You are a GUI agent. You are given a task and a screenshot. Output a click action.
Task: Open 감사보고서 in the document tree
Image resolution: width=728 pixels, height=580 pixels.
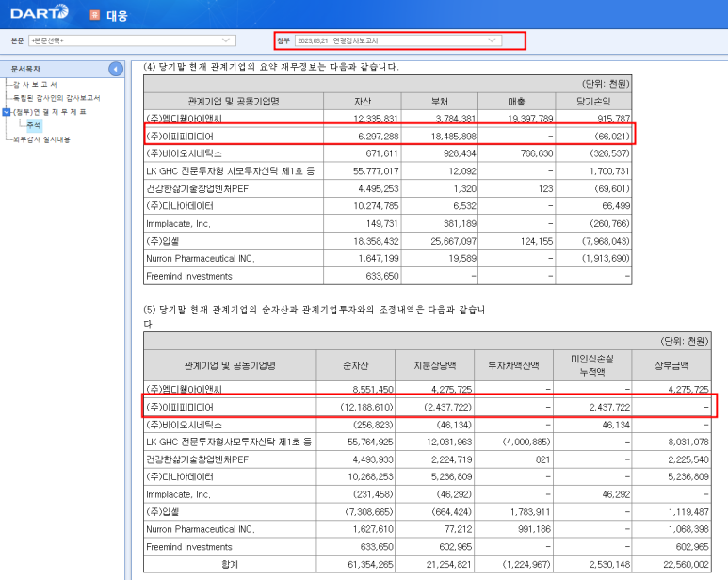tap(35, 85)
